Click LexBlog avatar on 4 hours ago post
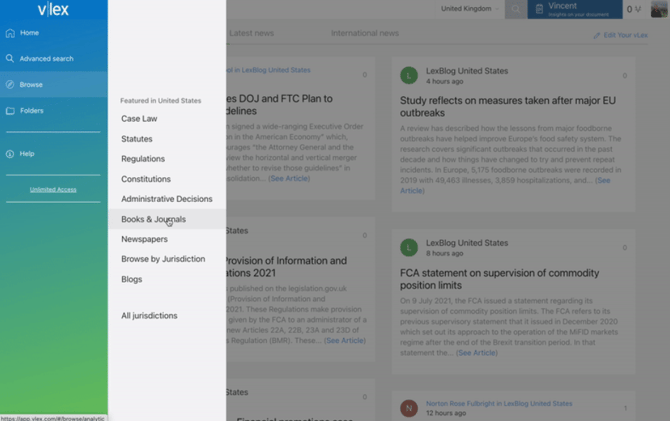 pyautogui.click(x=409, y=76)
